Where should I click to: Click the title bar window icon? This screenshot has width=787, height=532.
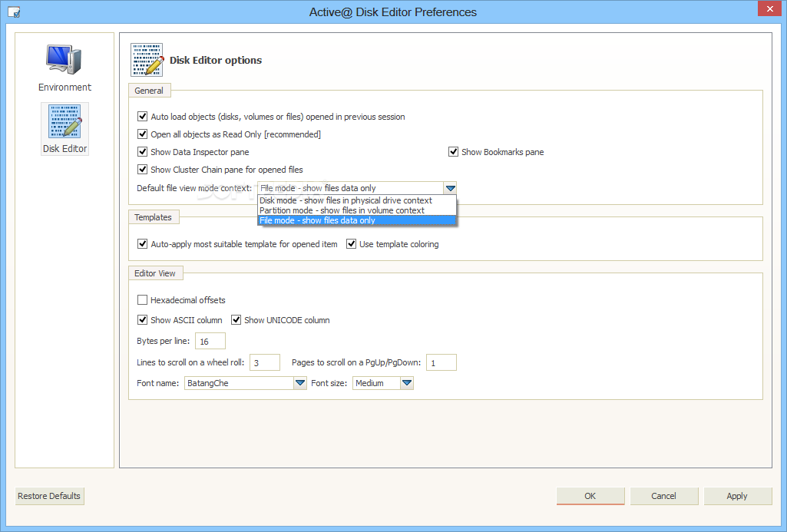point(14,12)
